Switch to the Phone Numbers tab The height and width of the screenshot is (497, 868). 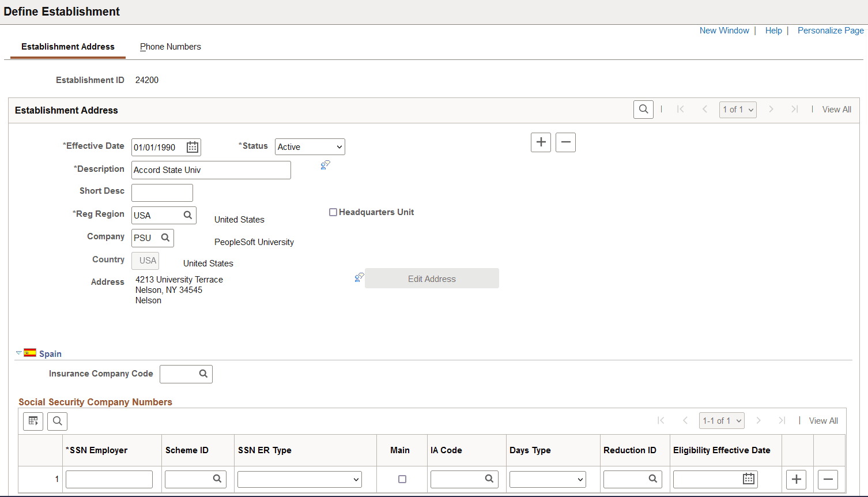coord(171,47)
